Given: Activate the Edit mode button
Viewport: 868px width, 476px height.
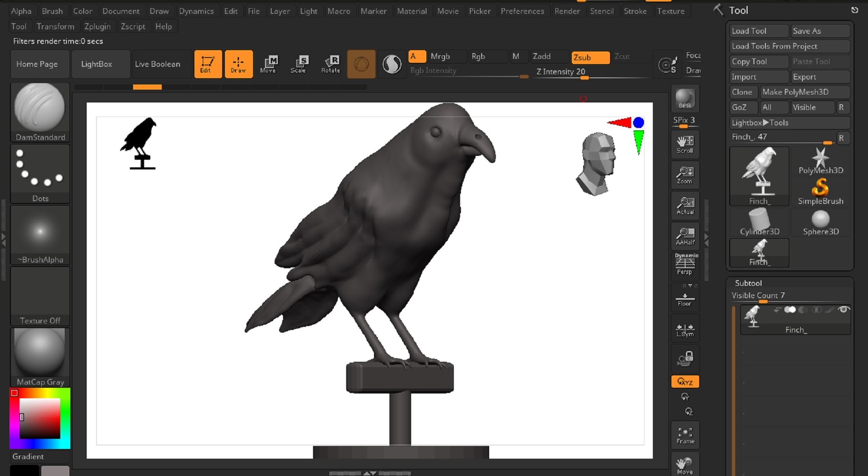Looking at the screenshot, I should [208, 64].
